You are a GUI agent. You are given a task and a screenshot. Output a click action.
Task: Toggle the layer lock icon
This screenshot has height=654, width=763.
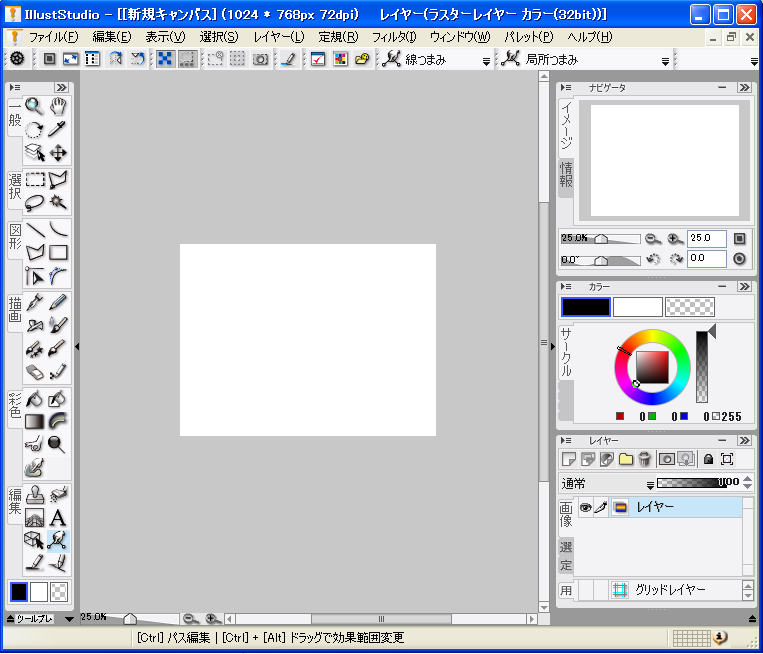708,459
